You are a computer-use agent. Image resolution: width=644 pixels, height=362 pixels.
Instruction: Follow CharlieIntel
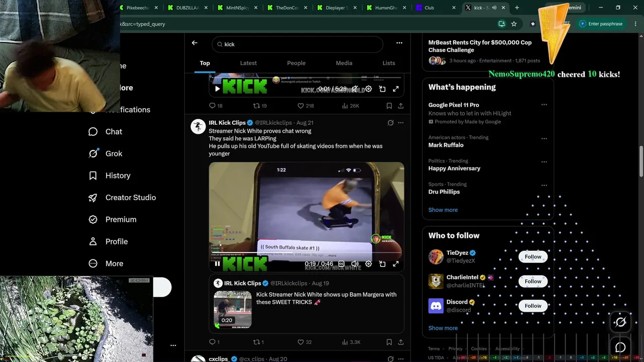point(533,281)
